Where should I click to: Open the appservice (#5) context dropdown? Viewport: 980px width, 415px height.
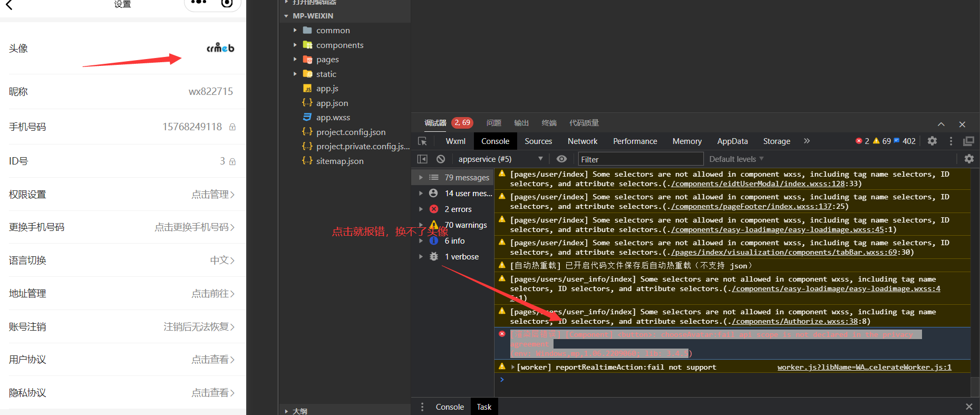tap(500, 159)
